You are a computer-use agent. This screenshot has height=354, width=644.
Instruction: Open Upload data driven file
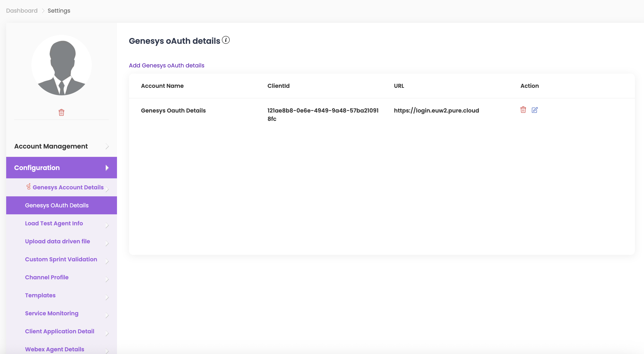(x=57, y=241)
